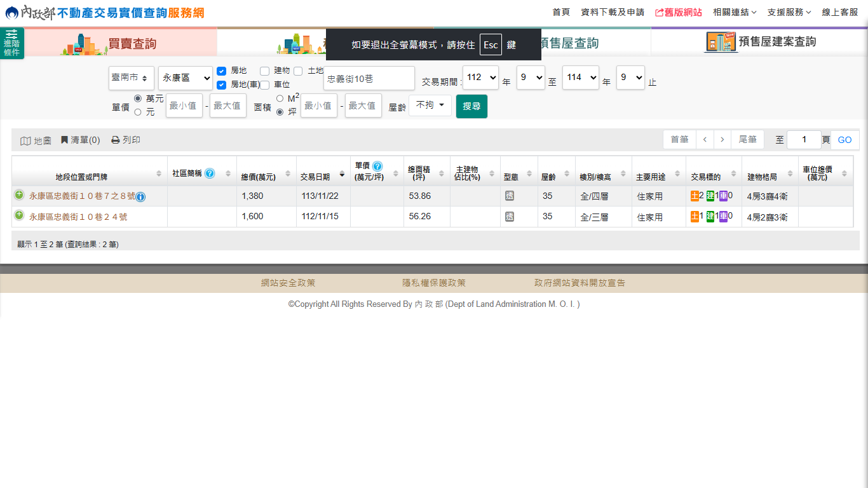This screenshot has width=868, height=488.
Task: Open the 進階條件 advanced filter panel icon
Action: click(x=11, y=43)
